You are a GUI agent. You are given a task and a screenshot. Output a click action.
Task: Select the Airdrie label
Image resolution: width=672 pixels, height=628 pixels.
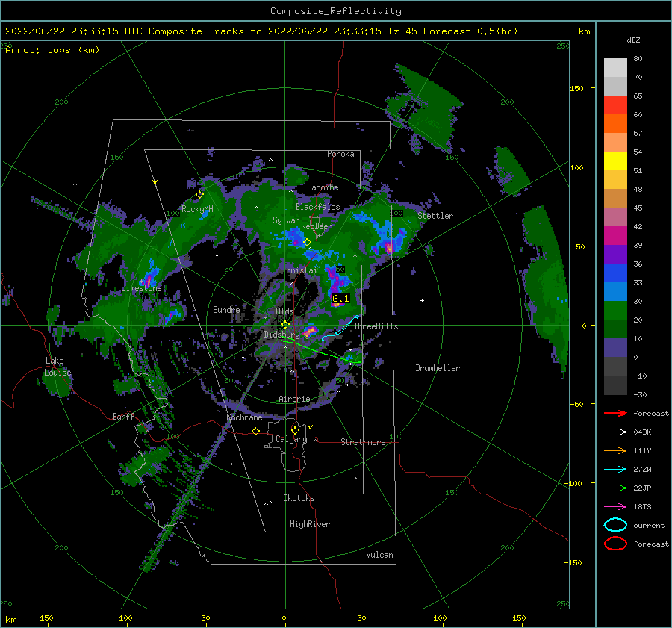(x=294, y=399)
